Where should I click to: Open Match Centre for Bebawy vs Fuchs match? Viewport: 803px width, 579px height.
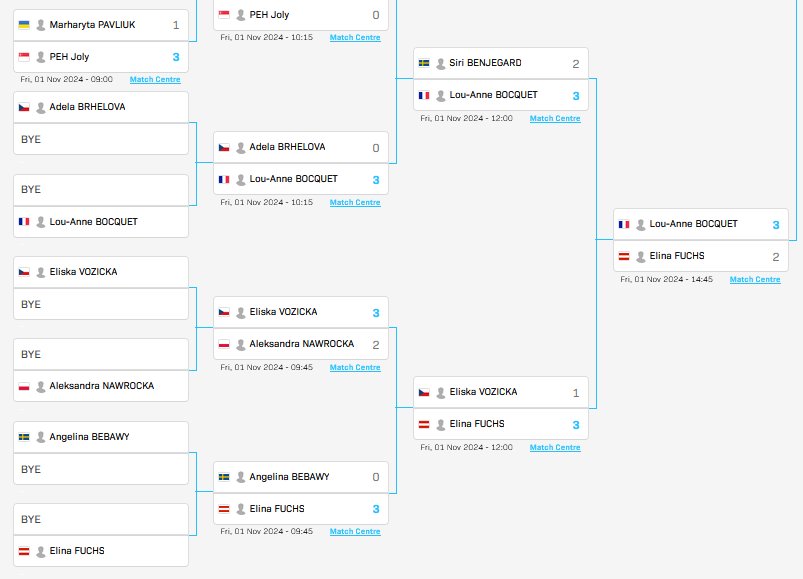(x=355, y=531)
